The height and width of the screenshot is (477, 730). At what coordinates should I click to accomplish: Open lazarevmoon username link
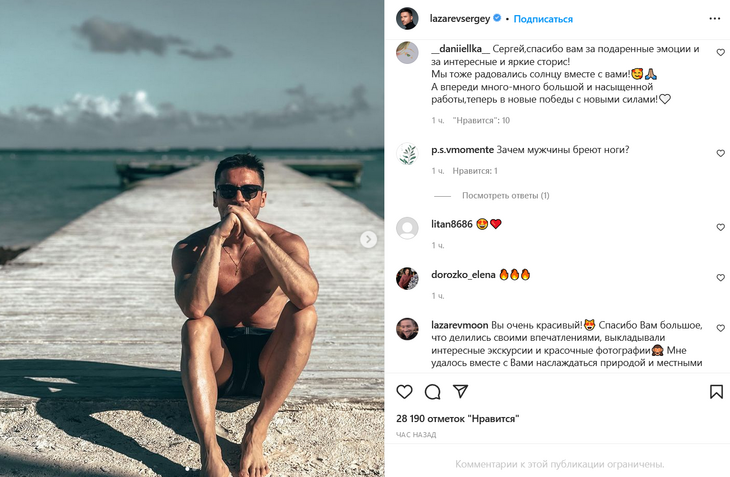click(459, 325)
